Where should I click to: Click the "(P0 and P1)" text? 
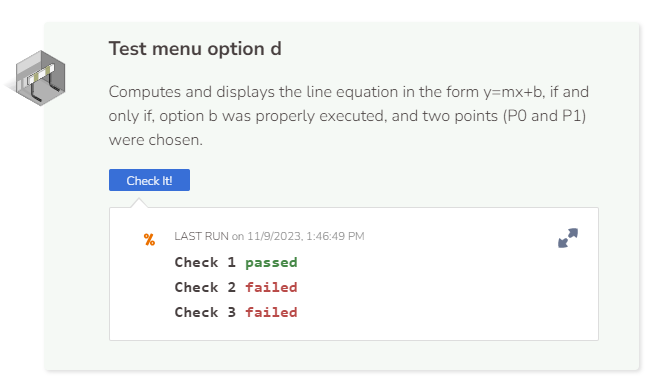[544, 116]
